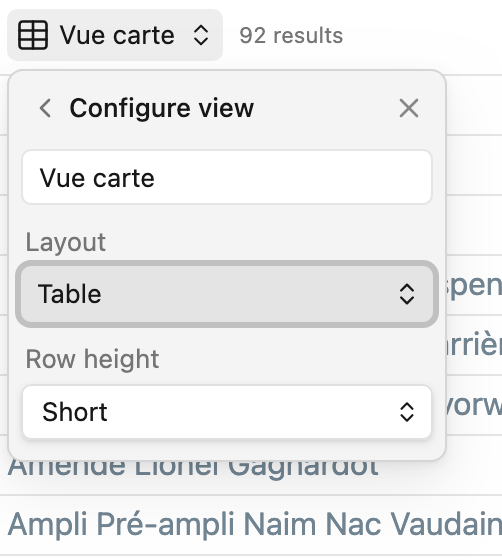This screenshot has width=502, height=560.
Task: Click the Vue carte label in the top switcher
Action: tap(117, 35)
